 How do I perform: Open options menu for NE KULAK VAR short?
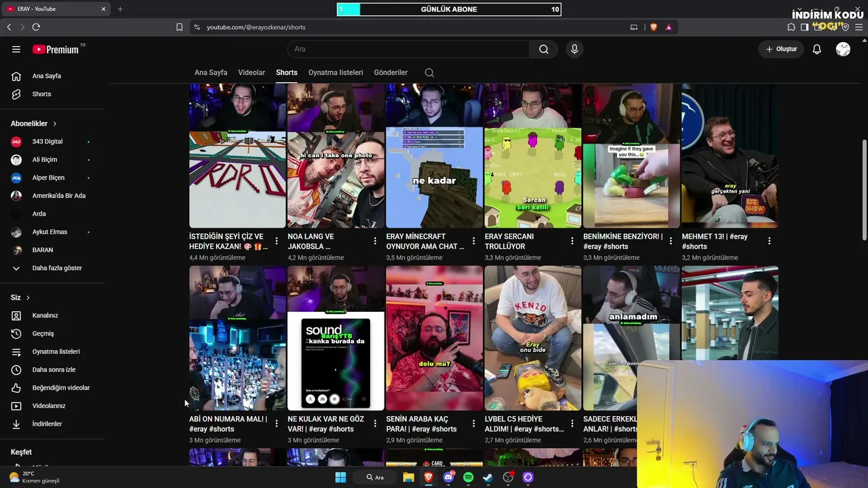(x=375, y=423)
